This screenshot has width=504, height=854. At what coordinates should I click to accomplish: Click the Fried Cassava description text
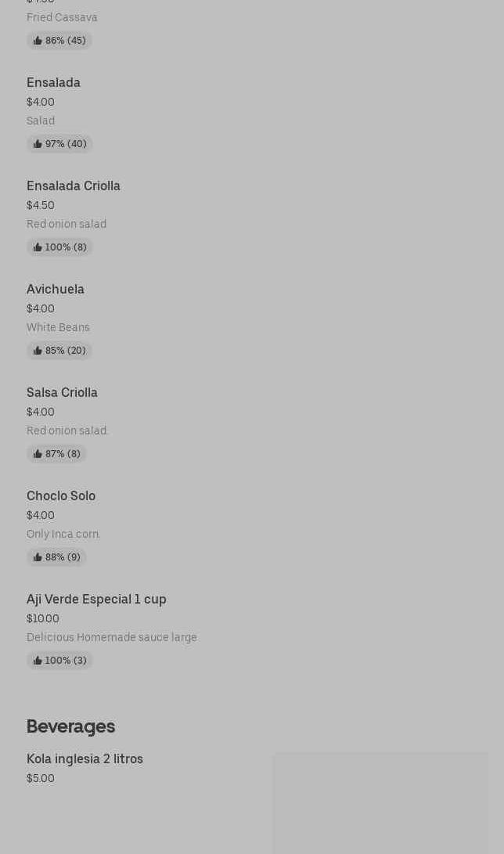pyautogui.click(x=62, y=17)
